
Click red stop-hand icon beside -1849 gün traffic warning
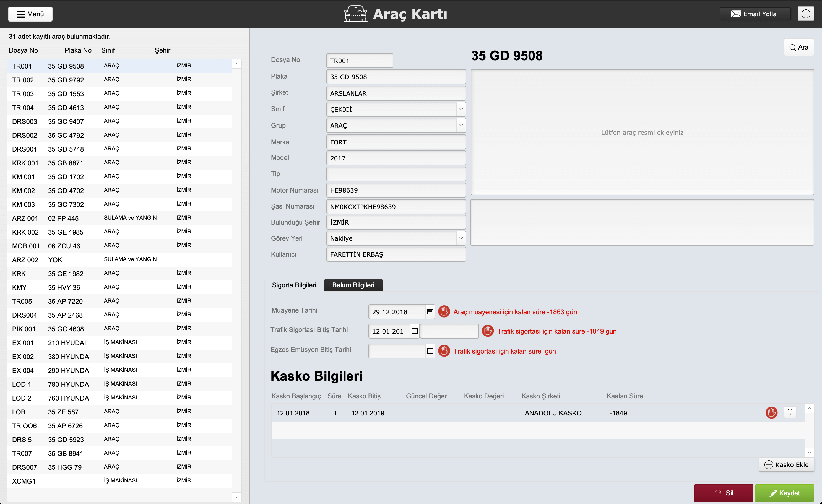point(488,331)
